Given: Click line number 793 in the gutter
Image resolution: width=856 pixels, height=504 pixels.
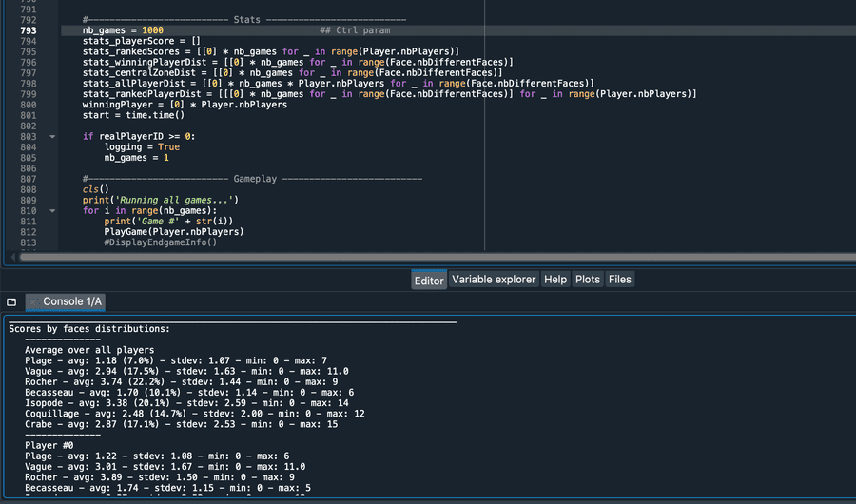Looking at the screenshot, I should (29, 30).
